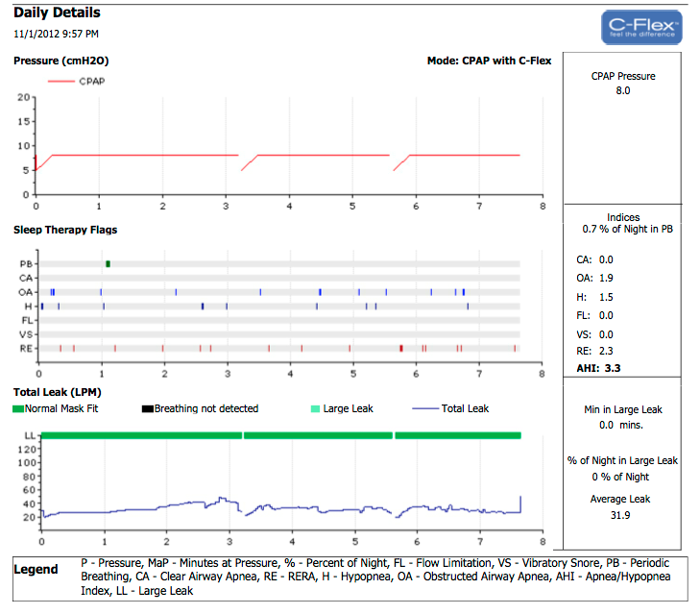Click the Total Leak (LPM) chart title
Screen dimensions: 700x614
pos(57,392)
